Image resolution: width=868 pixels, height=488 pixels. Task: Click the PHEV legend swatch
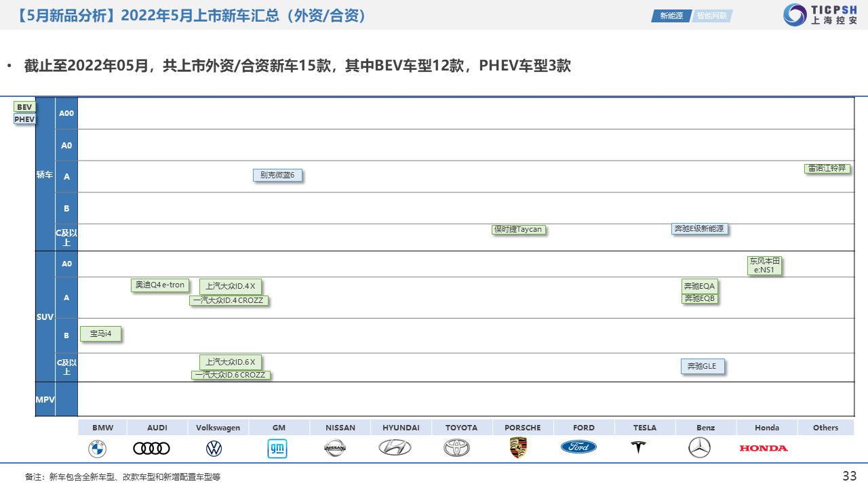[24, 119]
